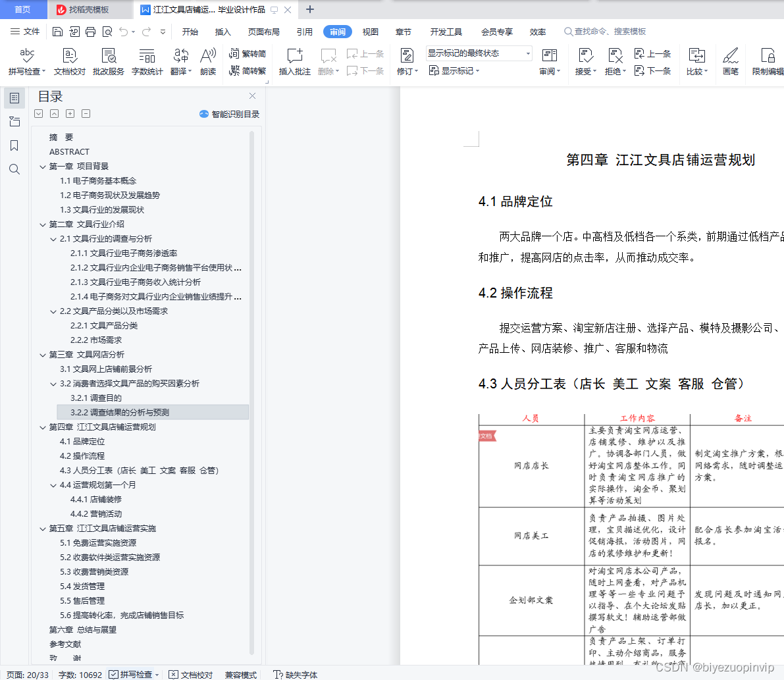Reject the change (拒绝)
Screen dimensions: 784x680
pos(615,61)
